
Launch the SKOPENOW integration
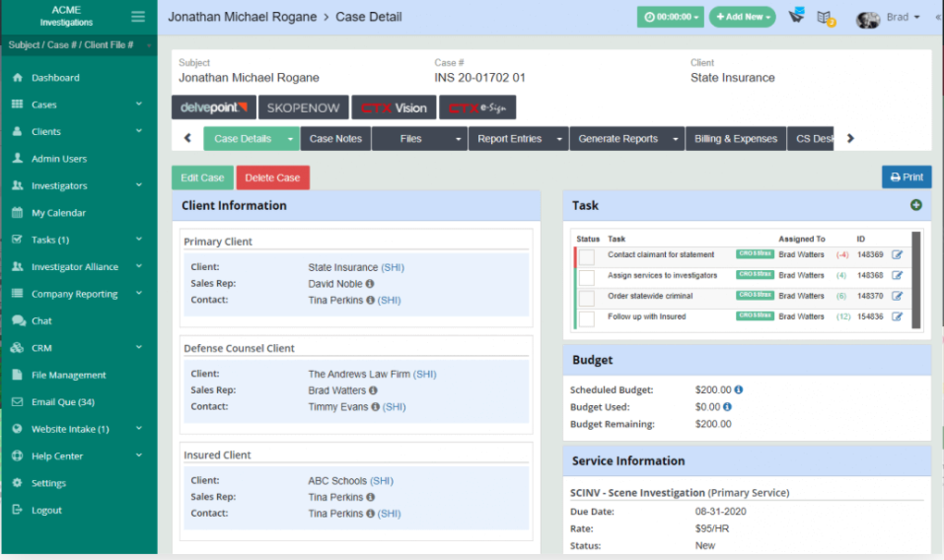click(x=304, y=107)
